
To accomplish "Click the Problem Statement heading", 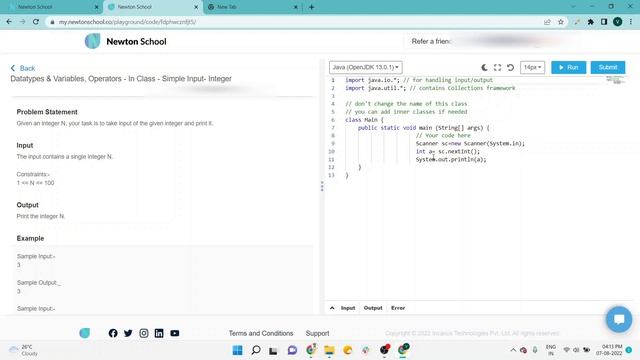I will click(x=47, y=112).
